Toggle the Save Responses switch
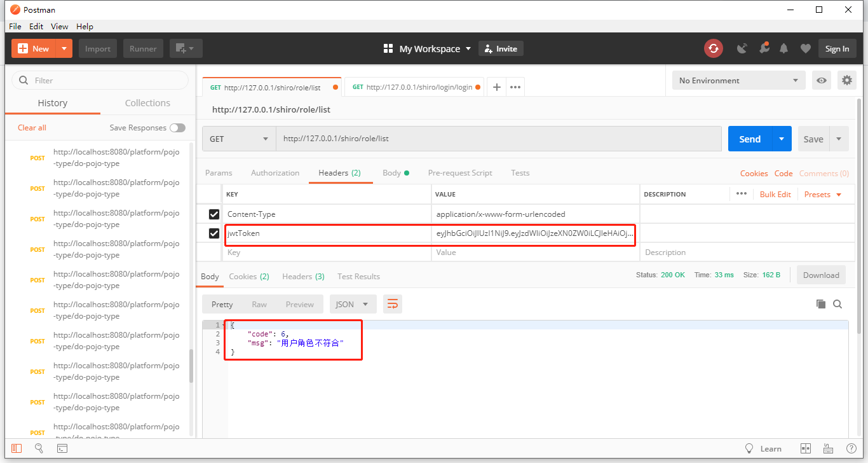This screenshot has height=463, width=868. [x=177, y=128]
